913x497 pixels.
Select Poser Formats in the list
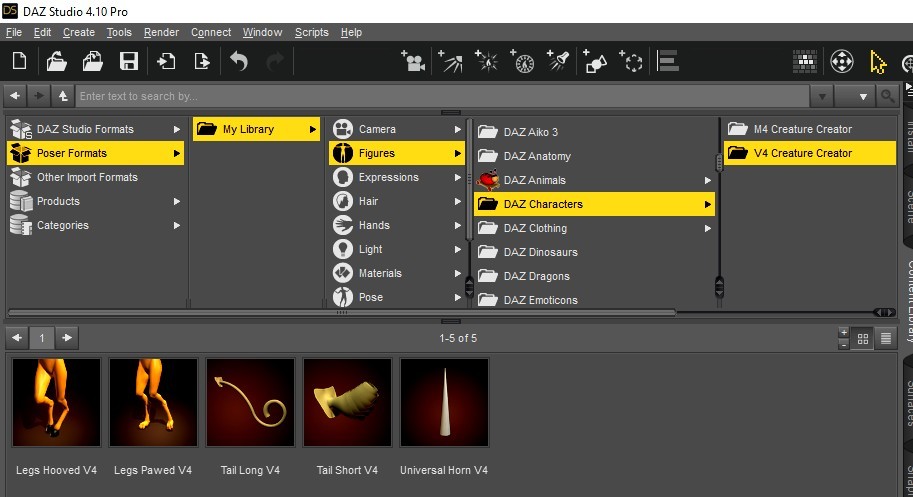tap(95, 153)
